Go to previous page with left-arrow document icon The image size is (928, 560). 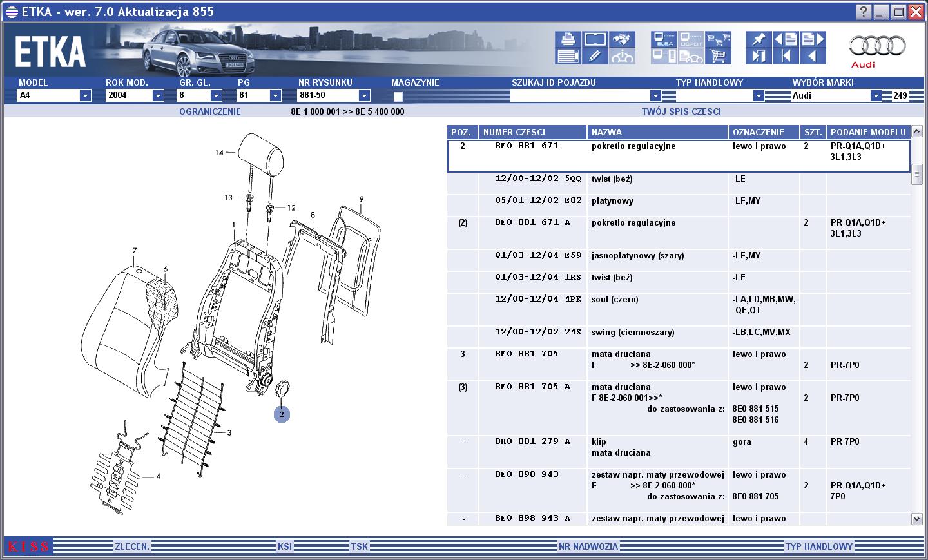point(786,39)
